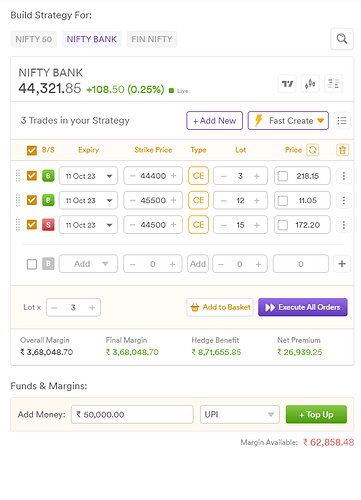This screenshot has height=500, width=361.
Task: Tick the price checkbox next to 172.20
Action: (283, 225)
